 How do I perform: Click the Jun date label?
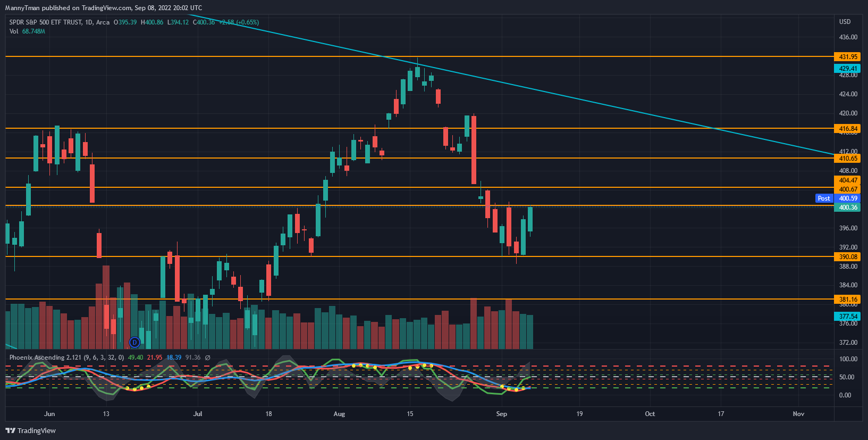[x=49, y=414]
